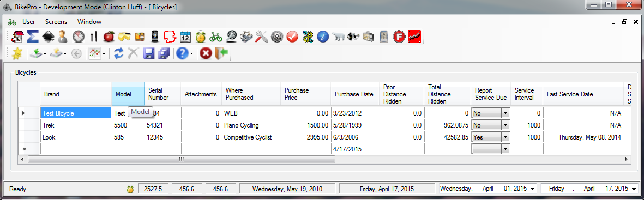Click the stopwatch gauge icon
This screenshot has height=200, width=644.
click(78, 37)
